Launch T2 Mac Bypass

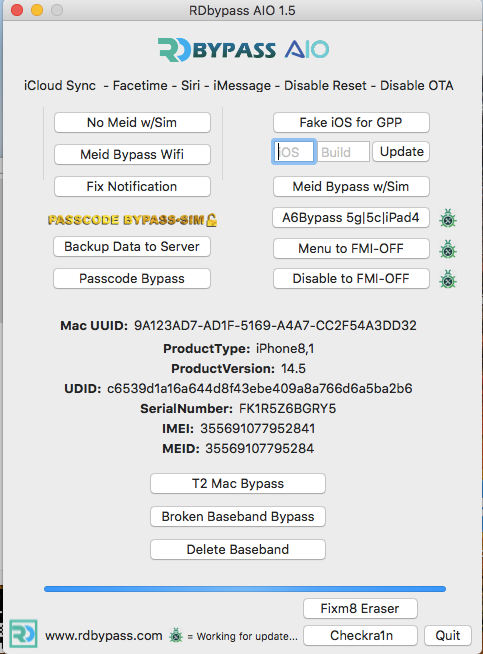pyautogui.click(x=238, y=484)
